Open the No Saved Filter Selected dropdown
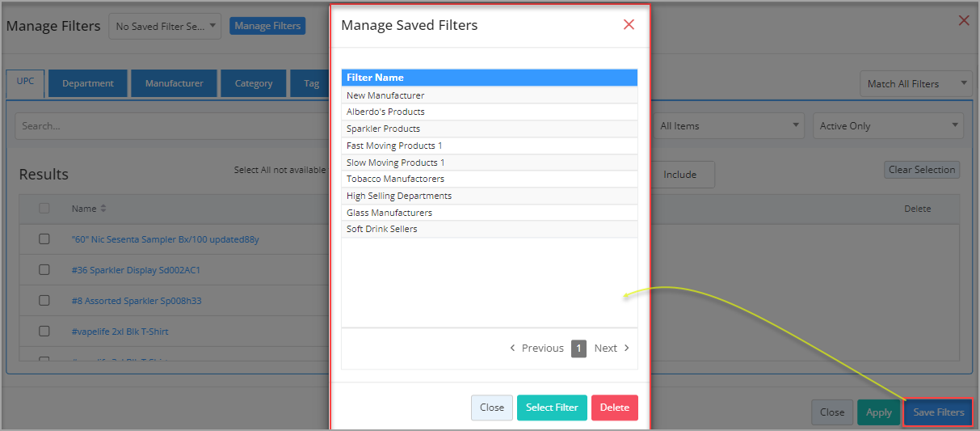980x431 pixels. coord(166,26)
